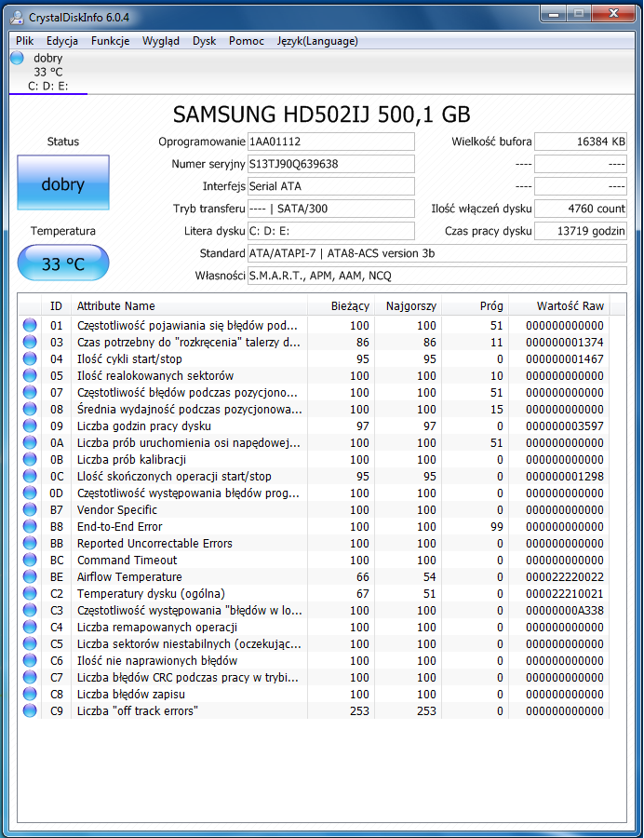Click status orb for attribute C5

[30, 642]
